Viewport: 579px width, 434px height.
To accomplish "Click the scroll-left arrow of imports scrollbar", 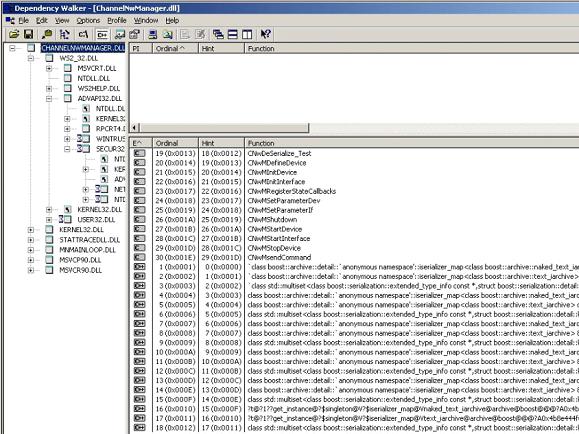I will pyautogui.click(x=134, y=128).
